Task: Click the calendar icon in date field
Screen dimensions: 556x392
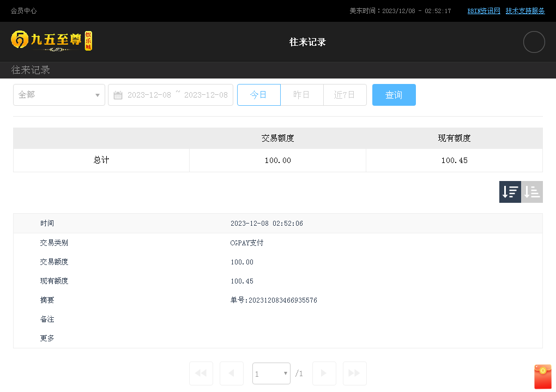Action: click(x=118, y=95)
